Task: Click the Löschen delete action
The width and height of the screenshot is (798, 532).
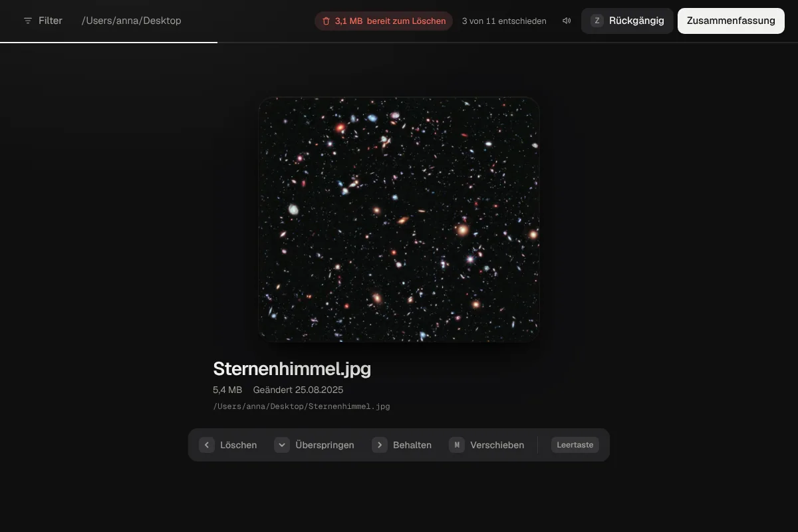Action: (228, 445)
